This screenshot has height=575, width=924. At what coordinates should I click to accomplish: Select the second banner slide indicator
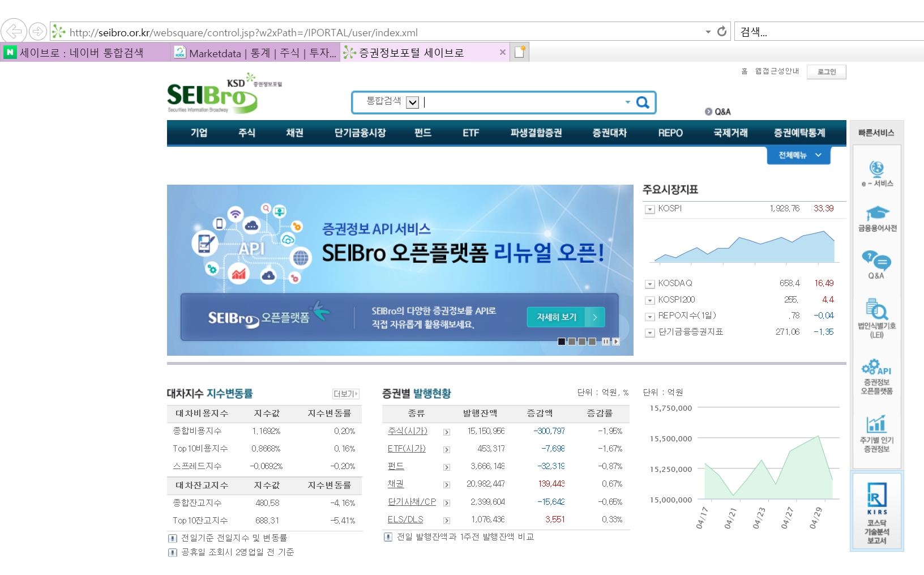click(572, 342)
